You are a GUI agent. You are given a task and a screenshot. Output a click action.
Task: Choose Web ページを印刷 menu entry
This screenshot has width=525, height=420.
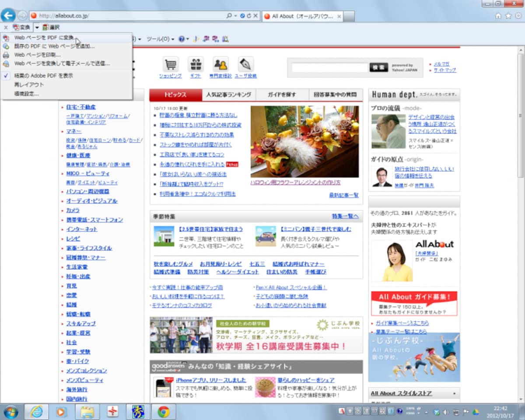66,55
